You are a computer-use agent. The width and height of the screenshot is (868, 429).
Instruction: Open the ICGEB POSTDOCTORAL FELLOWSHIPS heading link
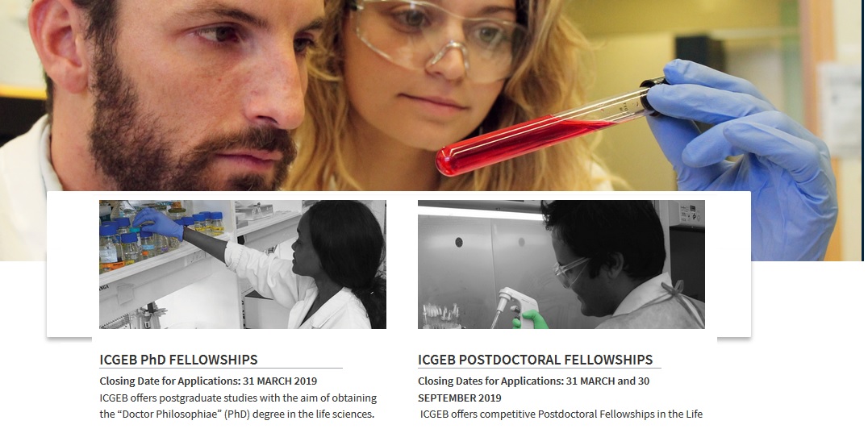(x=536, y=360)
